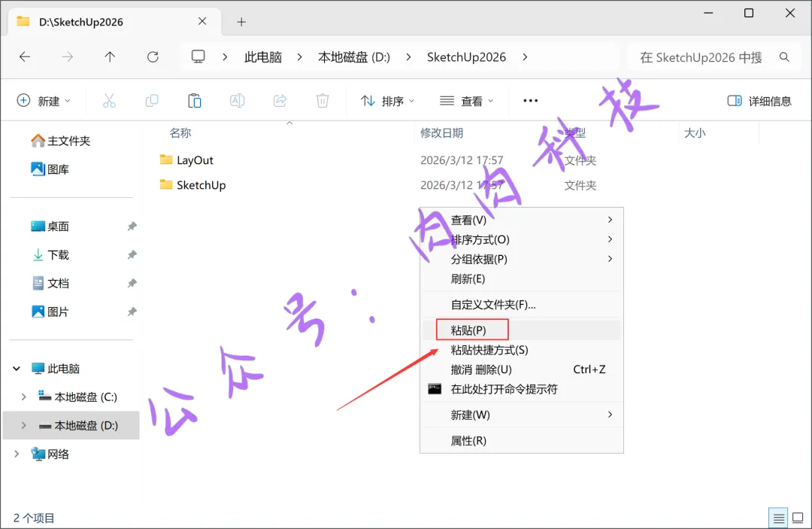Toggle the 详细信息 details pane
Screen dimensions: 812x529
pos(759,101)
